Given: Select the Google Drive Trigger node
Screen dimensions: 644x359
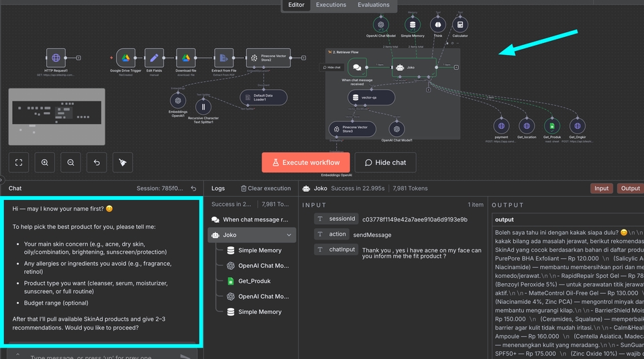Looking at the screenshot, I should point(125,58).
